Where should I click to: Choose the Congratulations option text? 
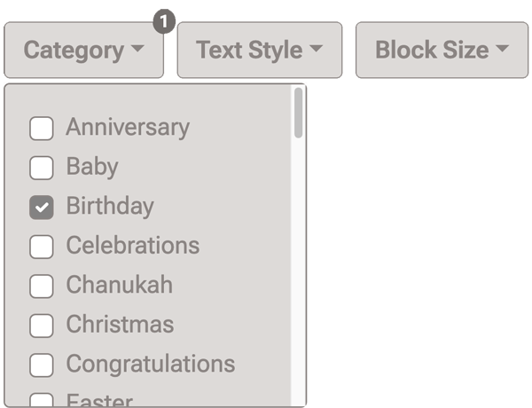[151, 365]
